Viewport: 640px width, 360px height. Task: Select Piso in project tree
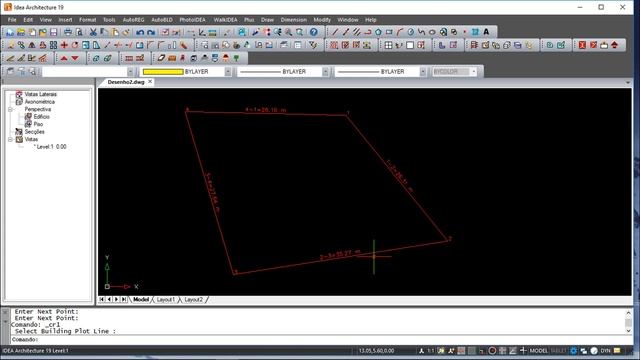[38, 124]
